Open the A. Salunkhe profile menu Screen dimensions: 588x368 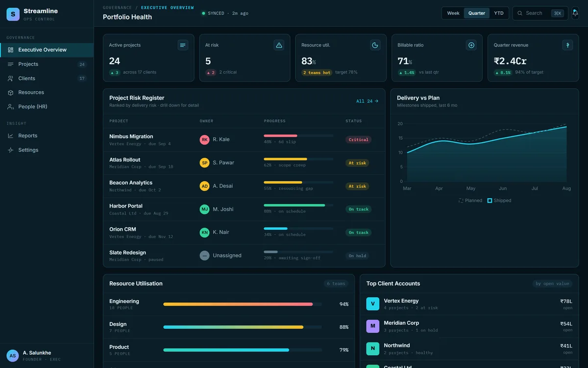pyautogui.click(x=47, y=356)
